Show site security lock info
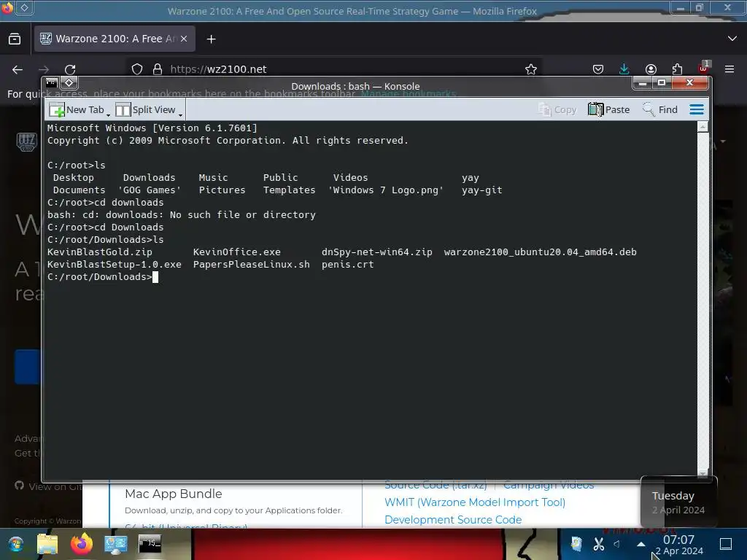This screenshot has height=560, width=747. click(x=158, y=69)
